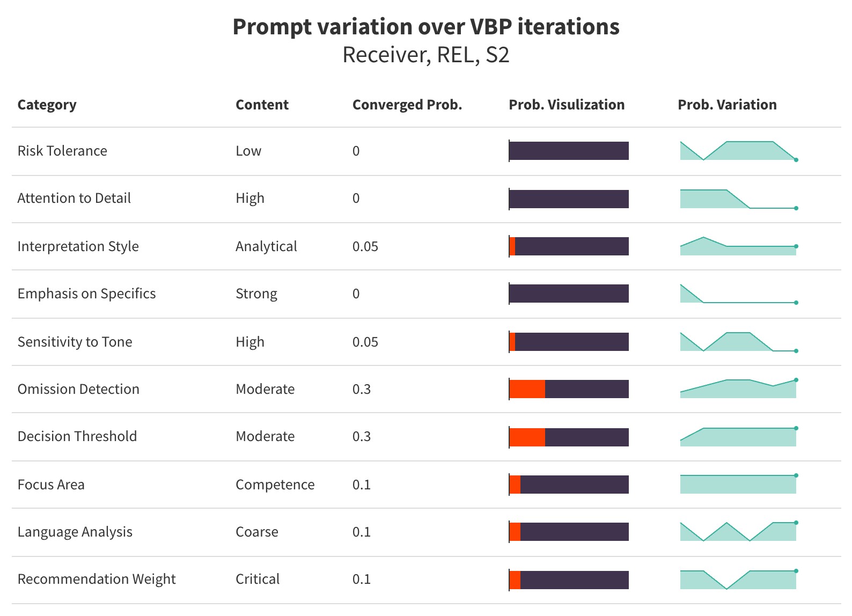Click the Emphasis on Specifics sparkline
Screen dimensions: 852x616
(738, 294)
